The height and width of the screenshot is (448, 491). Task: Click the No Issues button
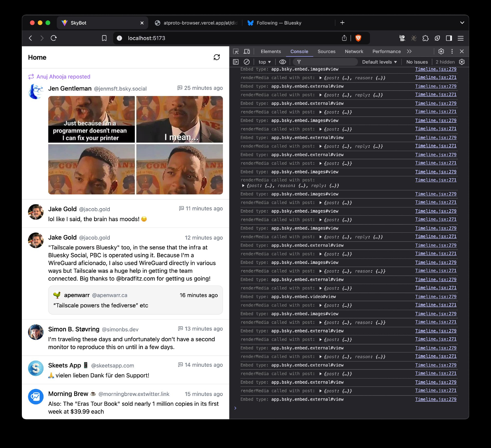(x=417, y=62)
